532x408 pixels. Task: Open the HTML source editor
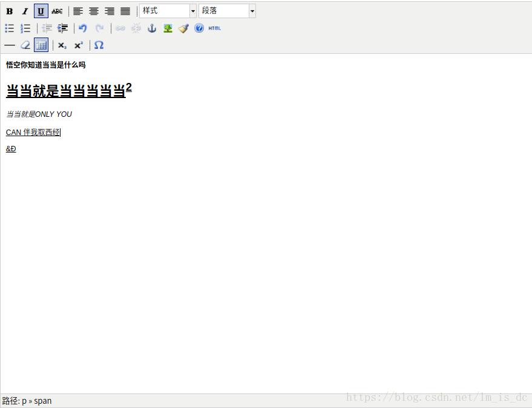(x=214, y=28)
